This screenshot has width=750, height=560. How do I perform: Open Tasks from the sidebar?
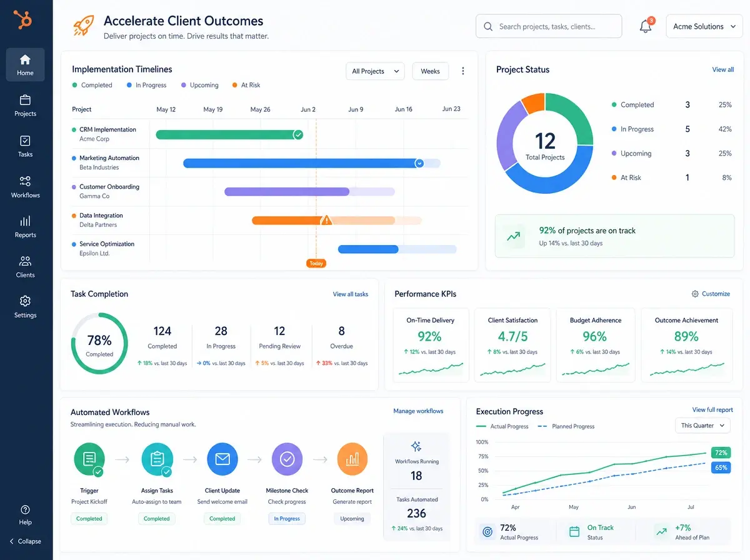[x=25, y=146]
